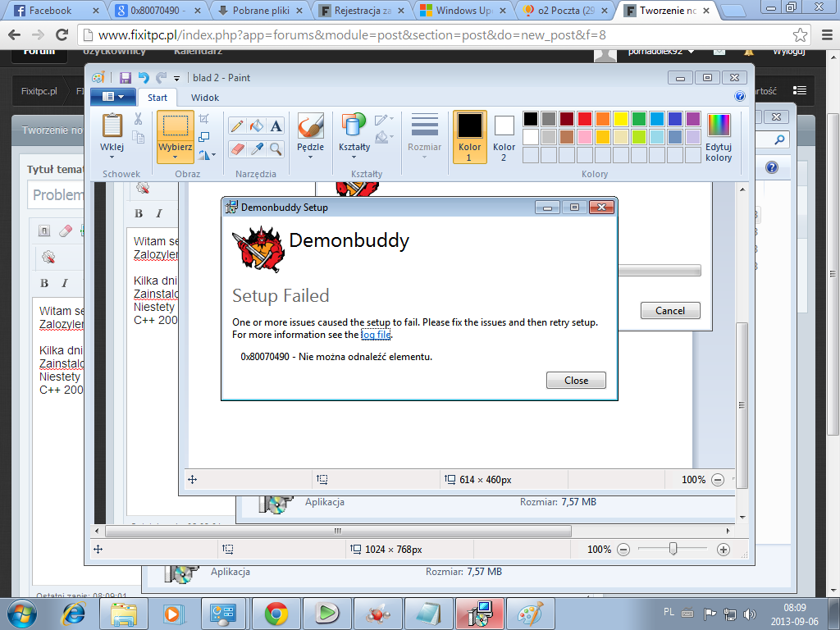Image resolution: width=840 pixels, height=630 pixels.
Task: Switch to the Rejestracja browser tab
Action: [361, 10]
